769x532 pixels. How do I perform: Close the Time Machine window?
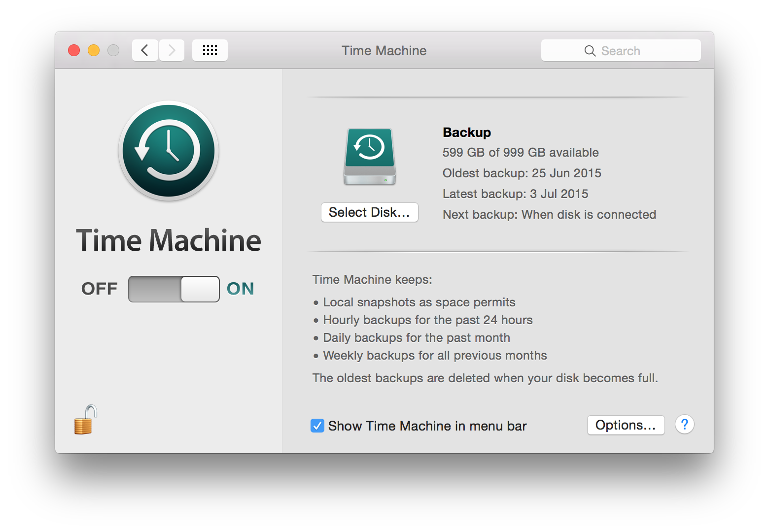pos(74,50)
